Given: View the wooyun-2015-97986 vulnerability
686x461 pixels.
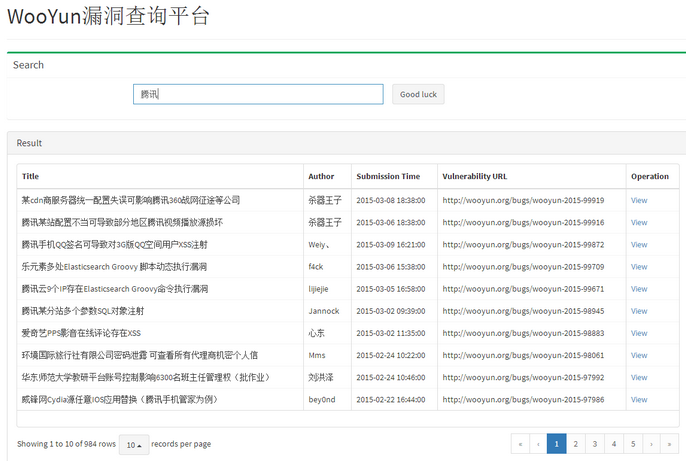Looking at the screenshot, I should [x=639, y=400].
